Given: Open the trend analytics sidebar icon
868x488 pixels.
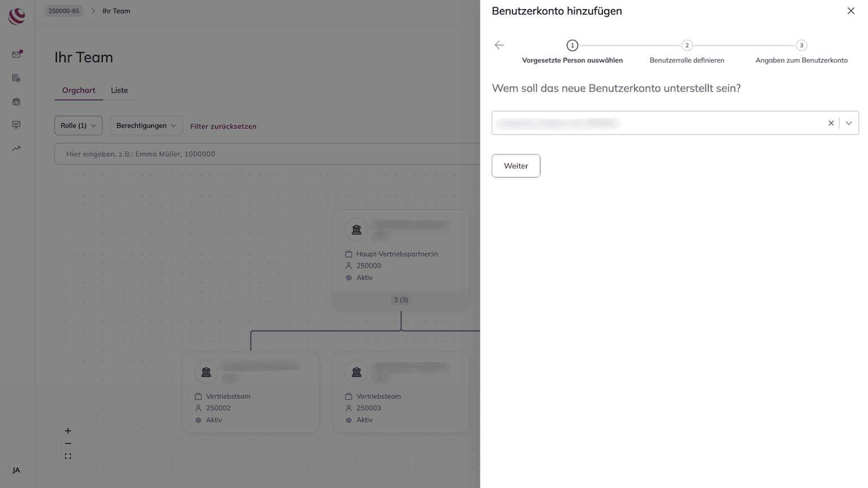Looking at the screenshot, I should [16, 149].
